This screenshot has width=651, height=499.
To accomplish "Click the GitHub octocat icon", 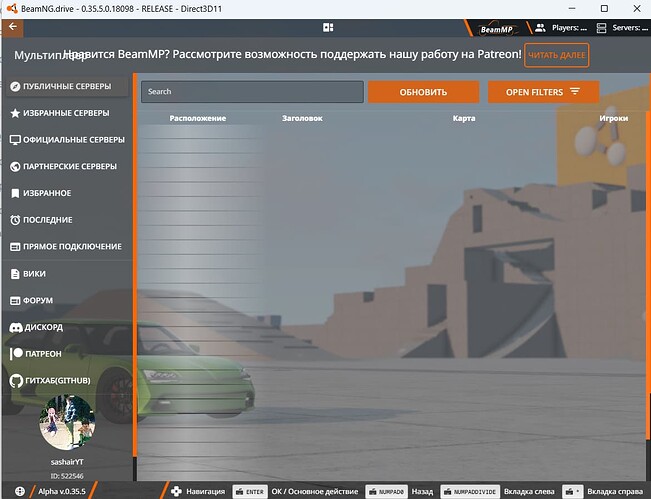I will tap(16, 381).
